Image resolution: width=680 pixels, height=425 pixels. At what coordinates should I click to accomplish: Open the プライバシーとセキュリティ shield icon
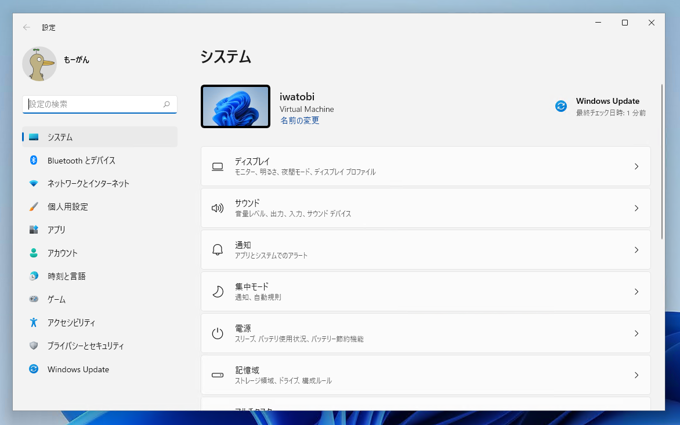[33, 345]
